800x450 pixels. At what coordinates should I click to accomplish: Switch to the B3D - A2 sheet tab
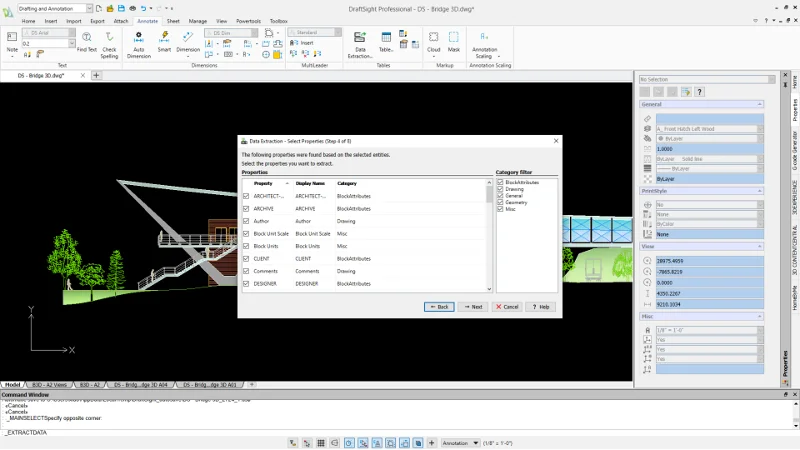point(90,384)
